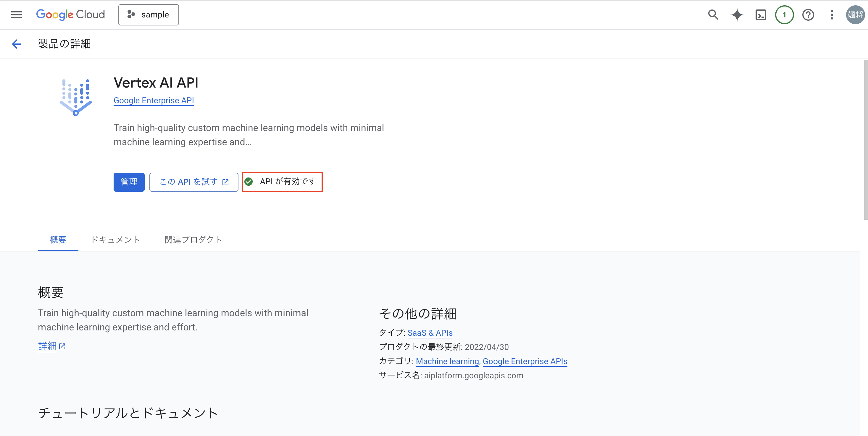
Task: Open the sample project selector
Action: pyautogui.click(x=149, y=15)
